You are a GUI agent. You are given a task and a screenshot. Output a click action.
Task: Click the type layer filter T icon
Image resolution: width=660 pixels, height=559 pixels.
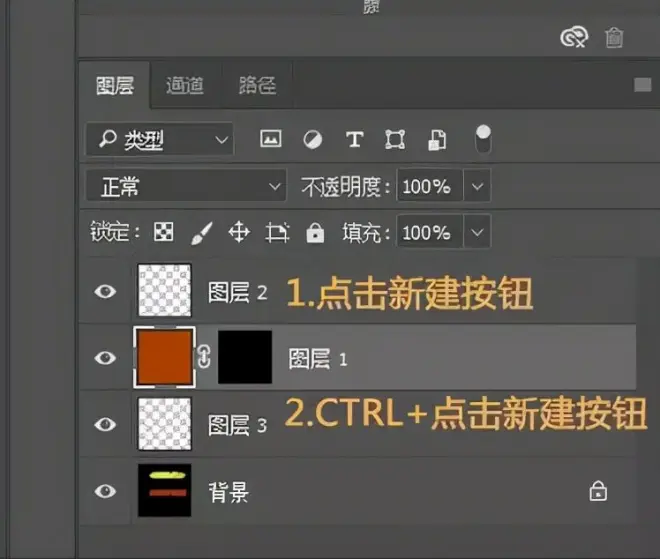click(x=354, y=139)
